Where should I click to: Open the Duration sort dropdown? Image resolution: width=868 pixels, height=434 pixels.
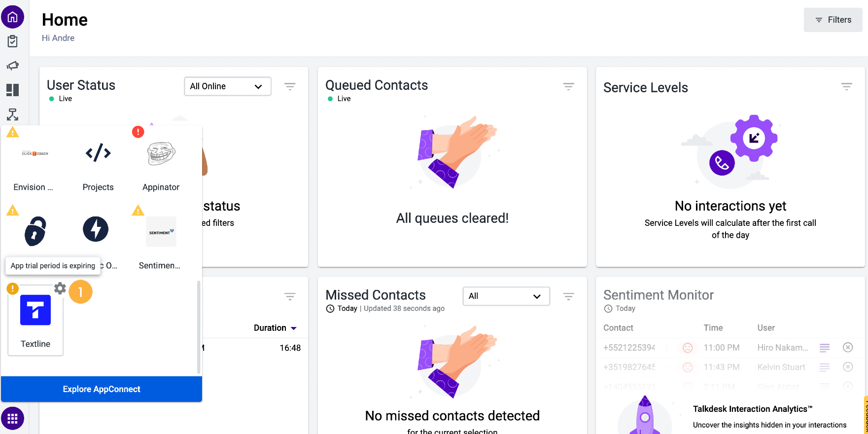click(275, 327)
